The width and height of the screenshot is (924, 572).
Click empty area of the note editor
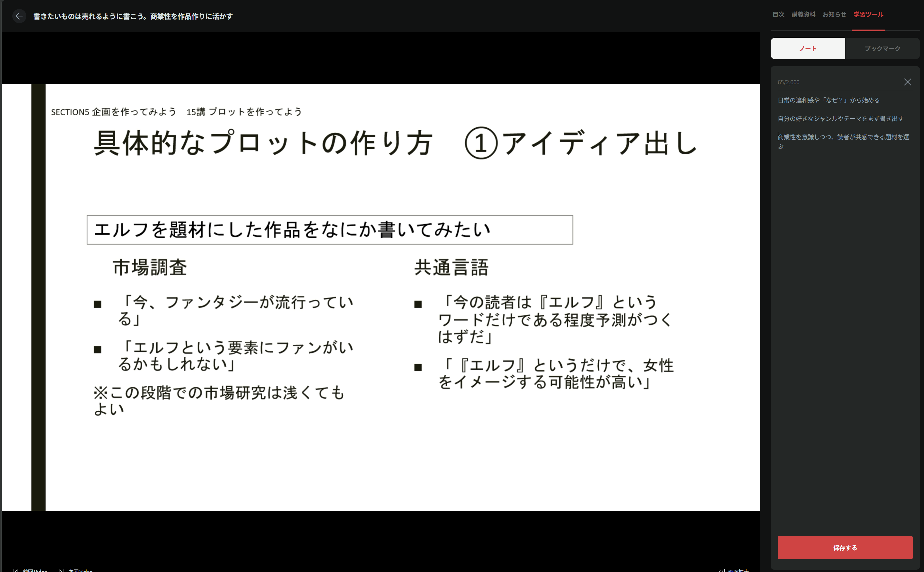point(845,321)
